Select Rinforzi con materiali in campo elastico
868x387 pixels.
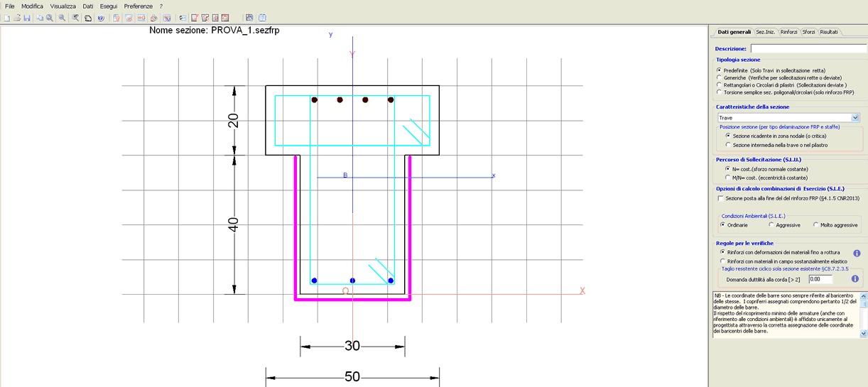pyautogui.click(x=722, y=261)
